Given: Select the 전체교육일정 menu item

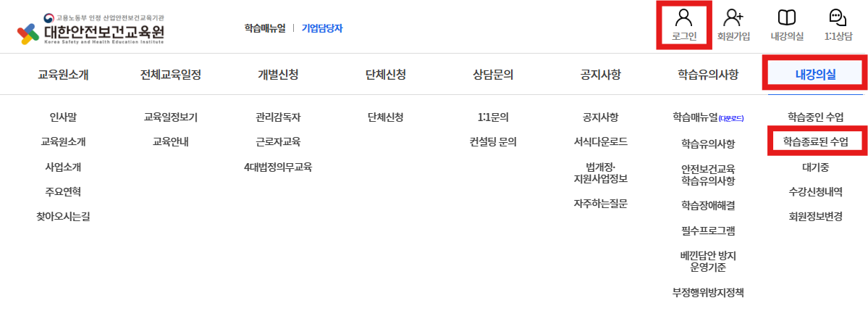Looking at the screenshot, I should [x=171, y=75].
